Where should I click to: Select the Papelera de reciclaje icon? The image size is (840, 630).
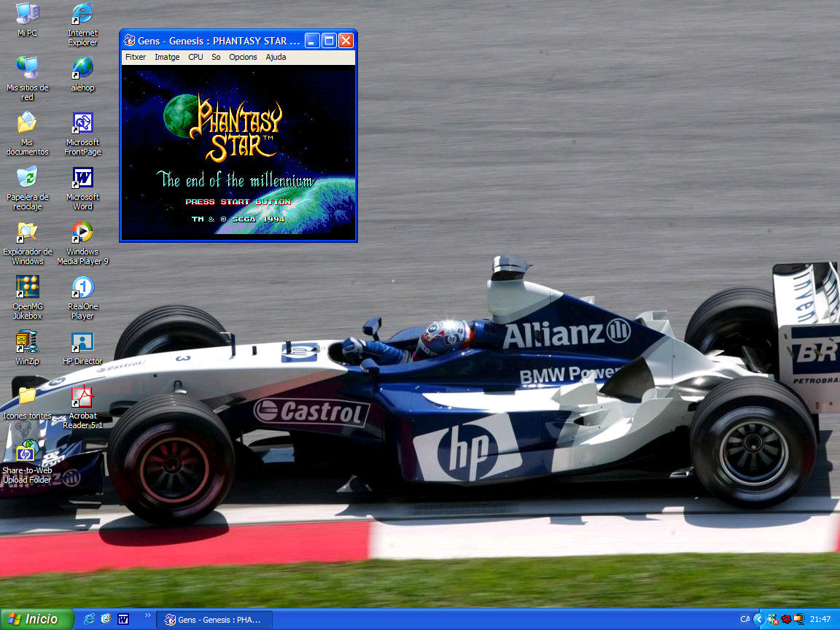[27, 188]
